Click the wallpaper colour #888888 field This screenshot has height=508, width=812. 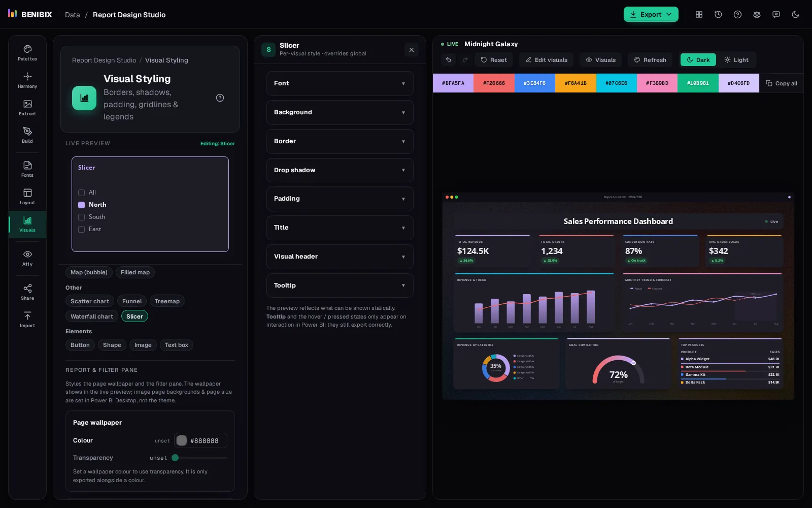200,440
